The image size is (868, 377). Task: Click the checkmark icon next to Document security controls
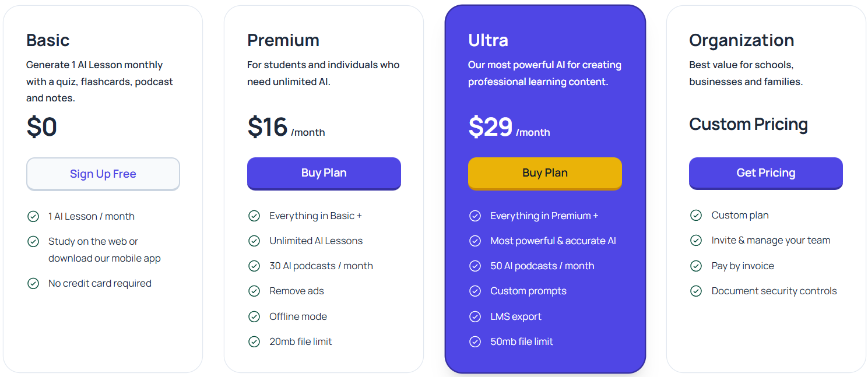point(696,291)
